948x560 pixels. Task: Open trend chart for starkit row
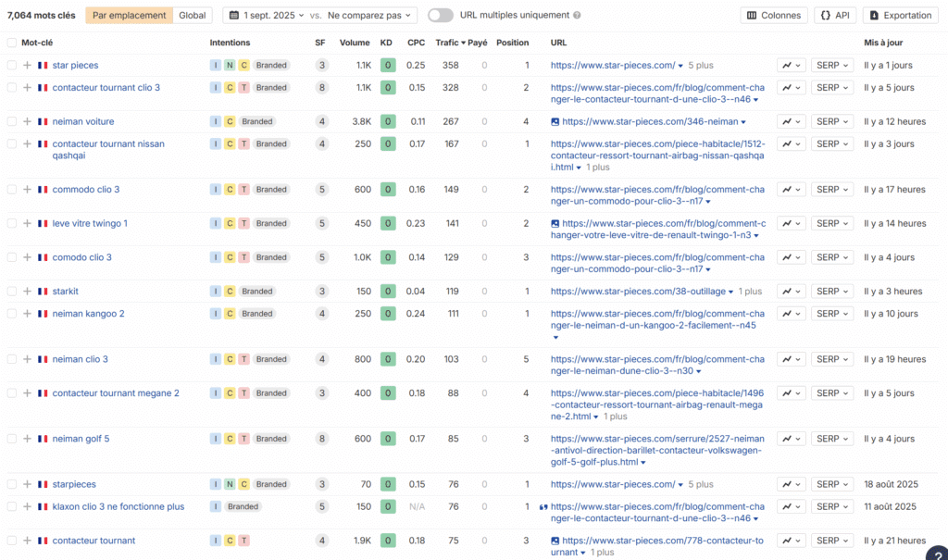coord(791,292)
